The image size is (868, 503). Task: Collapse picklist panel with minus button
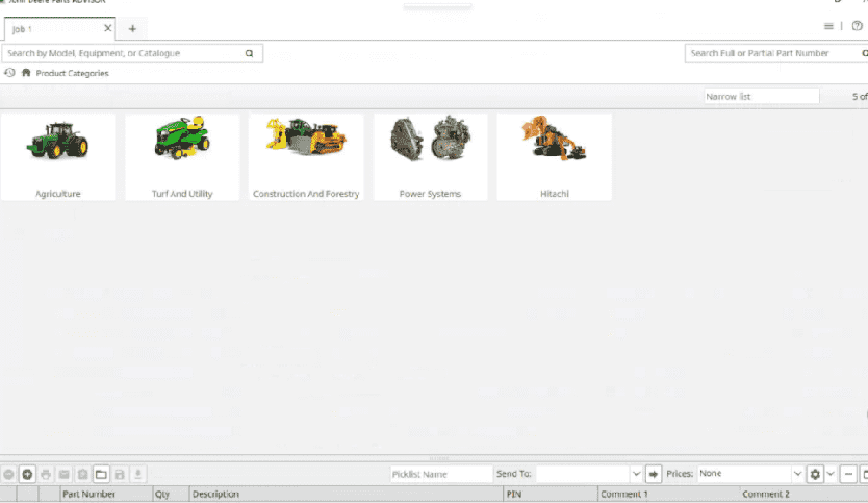pos(848,474)
